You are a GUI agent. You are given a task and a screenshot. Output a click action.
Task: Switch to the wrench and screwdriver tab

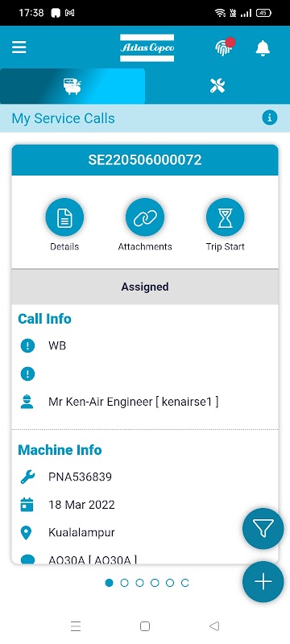(217, 86)
